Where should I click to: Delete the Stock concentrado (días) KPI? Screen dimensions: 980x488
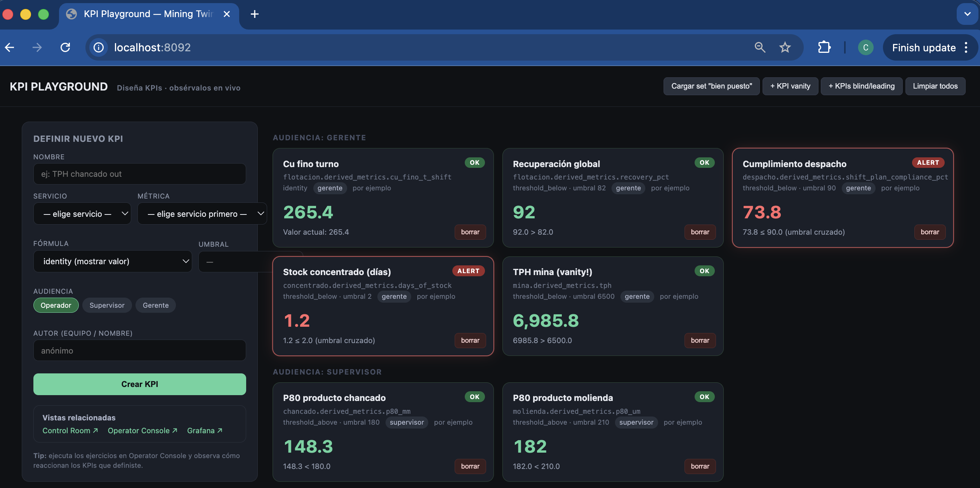[470, 340]
